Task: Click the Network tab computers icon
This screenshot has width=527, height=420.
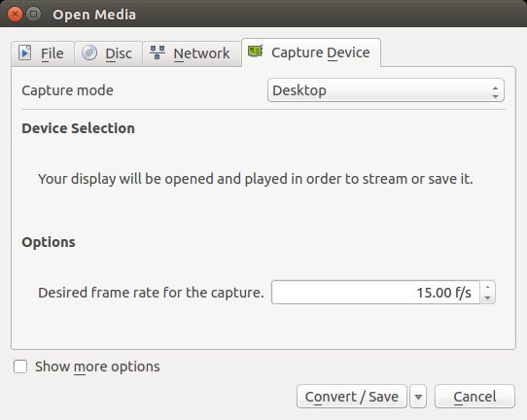Action: coord(157,52)
